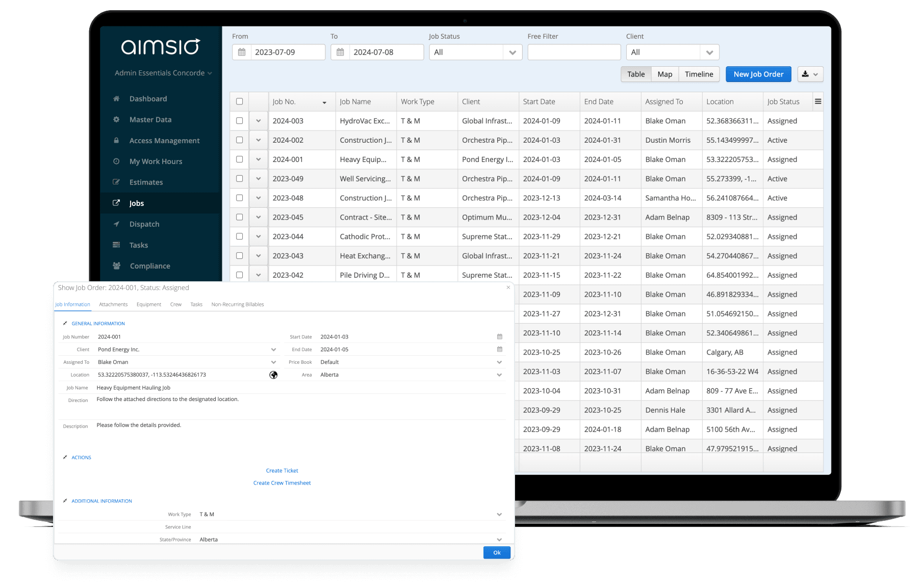Click inside the Free Filter input field
This screenshot has width=924, height=585.
574,51
